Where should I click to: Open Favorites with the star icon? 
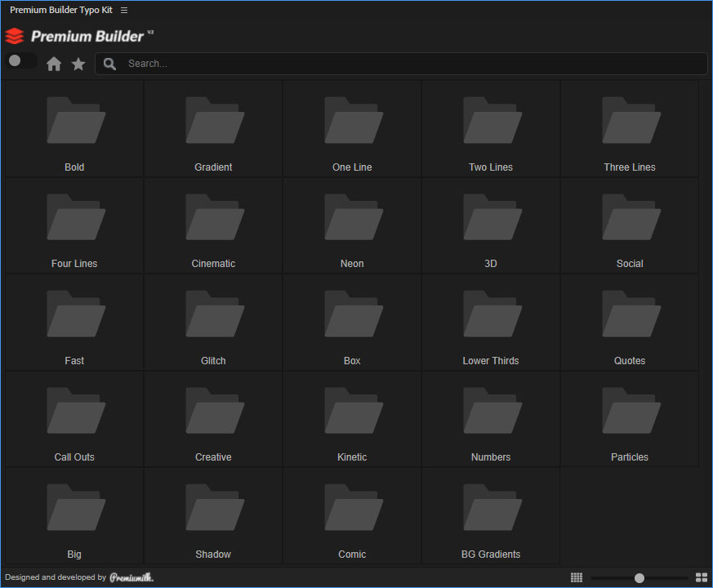tap(78, 64)
